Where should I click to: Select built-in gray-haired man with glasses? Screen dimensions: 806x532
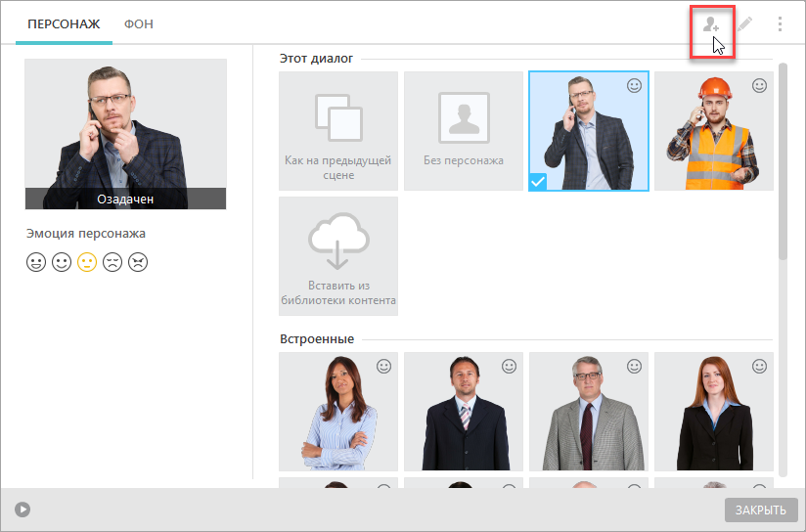click(589, 411)
